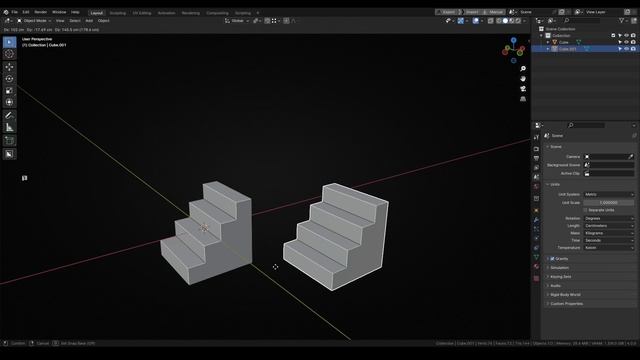The height and width of the screenshot is (360, 640).
Task: Open the Edit menu
Action: [x=26, y=12]
